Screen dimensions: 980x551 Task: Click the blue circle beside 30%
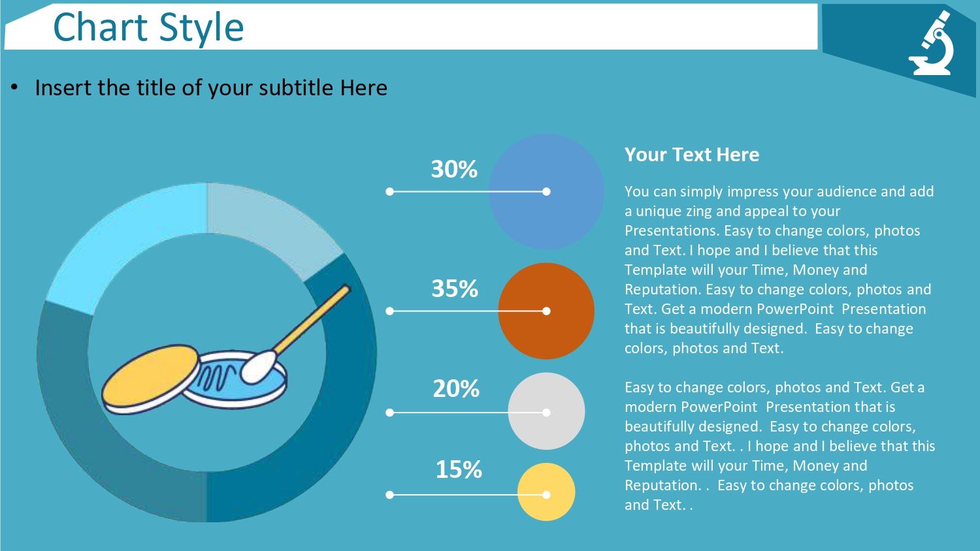click(x=546, y=191)
